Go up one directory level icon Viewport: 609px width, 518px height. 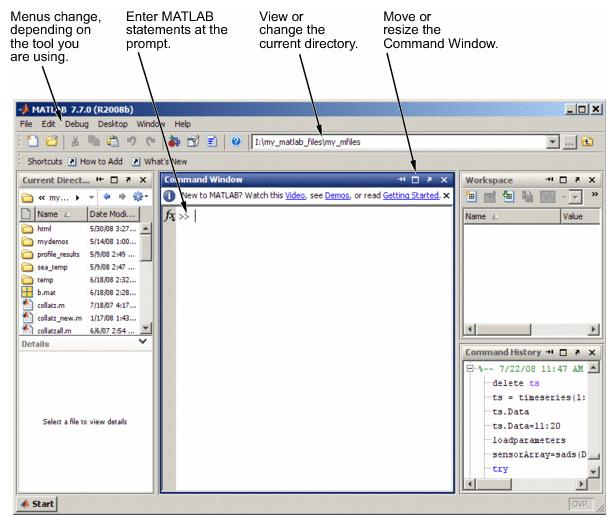[x=588, y=142]
